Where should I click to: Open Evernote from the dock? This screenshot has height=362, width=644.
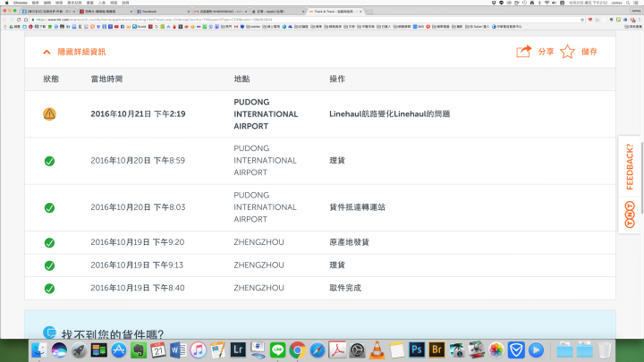tap(139, 350)
